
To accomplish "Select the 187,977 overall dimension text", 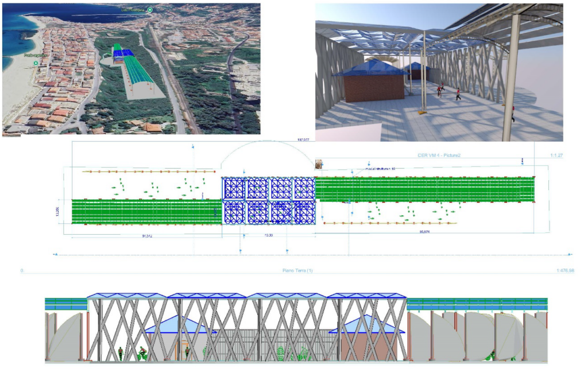I will (302, 139).
